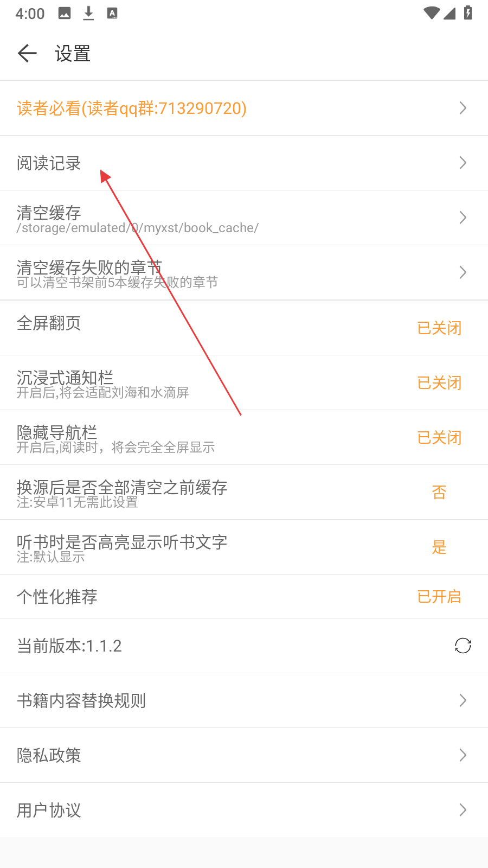Open 读者必看 orange entry
Image resolution: width=488 pixels, height=868 pixels.
point(244,108)
